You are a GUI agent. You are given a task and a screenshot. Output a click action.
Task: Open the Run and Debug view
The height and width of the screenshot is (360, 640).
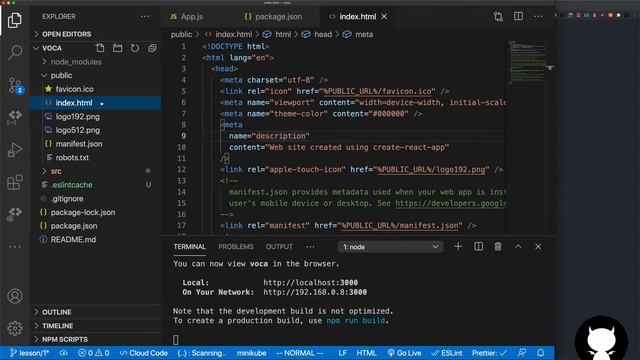pyautogui.click(x=15, y=150)
